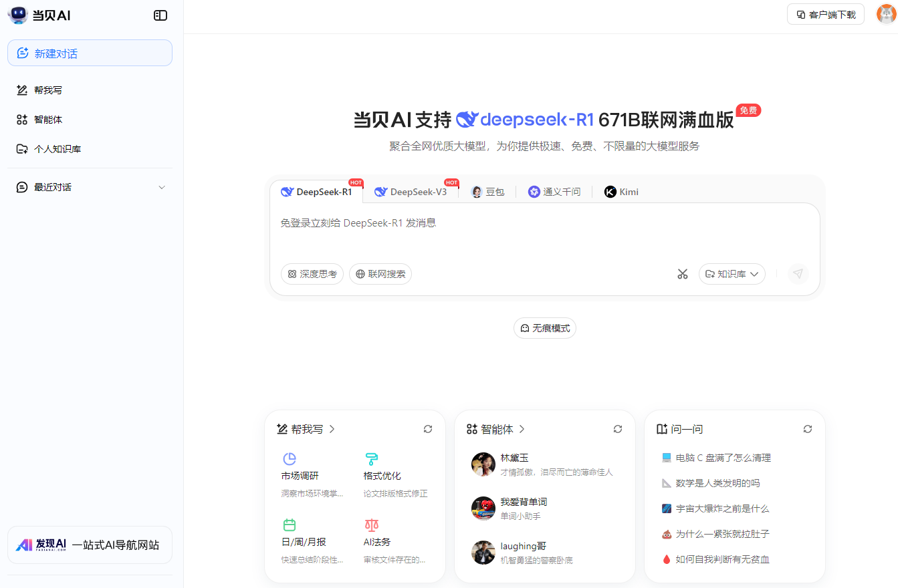Select the Kimi model tab
Image resolution: width=898 pixels, height=588 pixels.
point(621,192)
